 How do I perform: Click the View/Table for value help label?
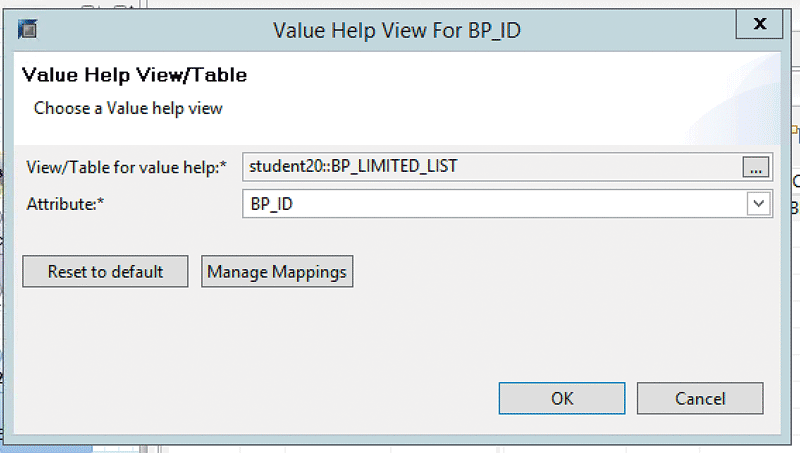click(x=123, y=167)
